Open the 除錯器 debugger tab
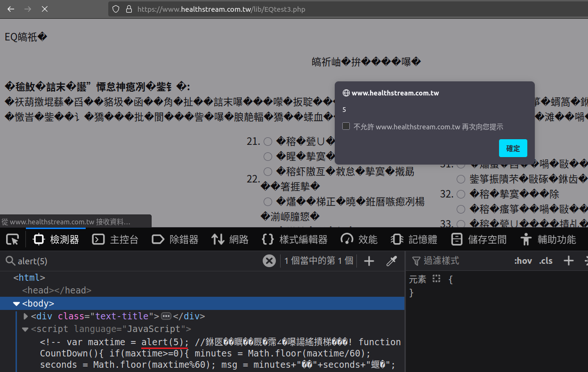 pyautogui.click(x=175, y=239)
